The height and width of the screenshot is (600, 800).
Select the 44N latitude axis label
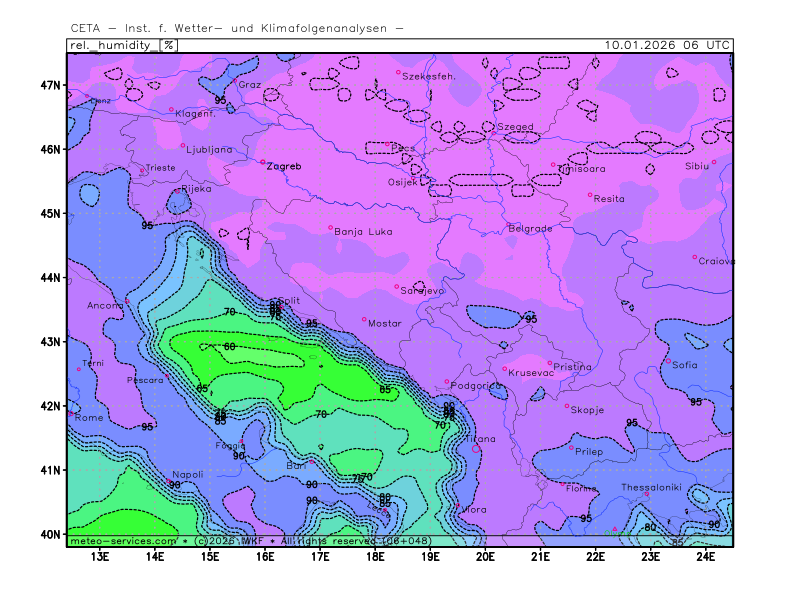click(x=50, y=277)
